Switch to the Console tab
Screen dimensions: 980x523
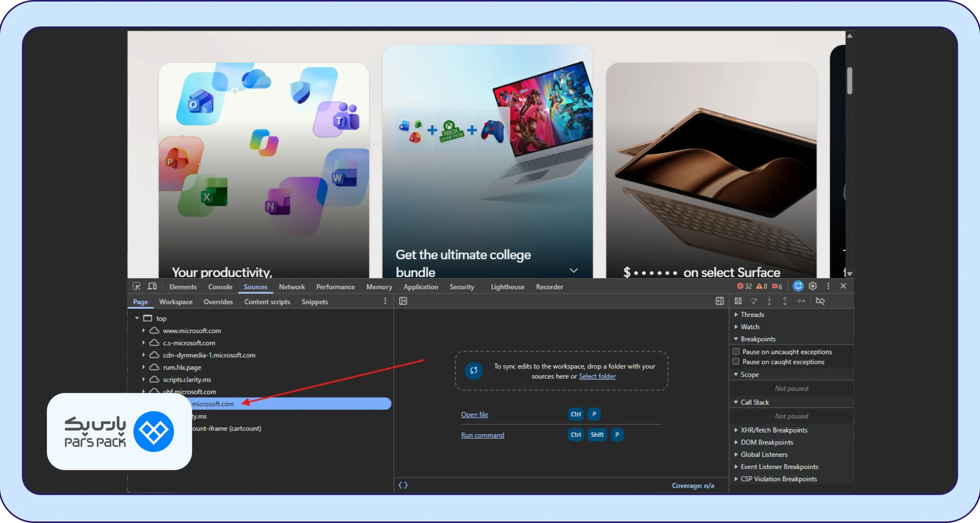pos(220,287)
